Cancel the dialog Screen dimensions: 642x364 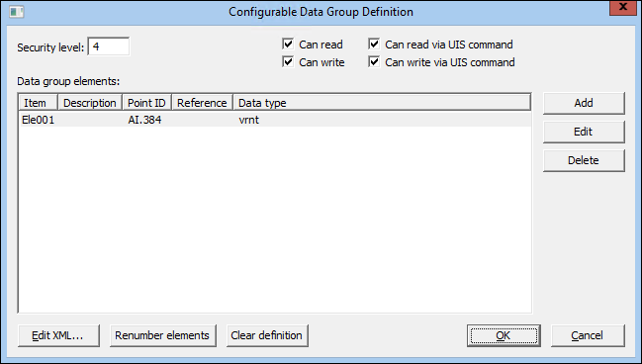[x=588, y=335]
